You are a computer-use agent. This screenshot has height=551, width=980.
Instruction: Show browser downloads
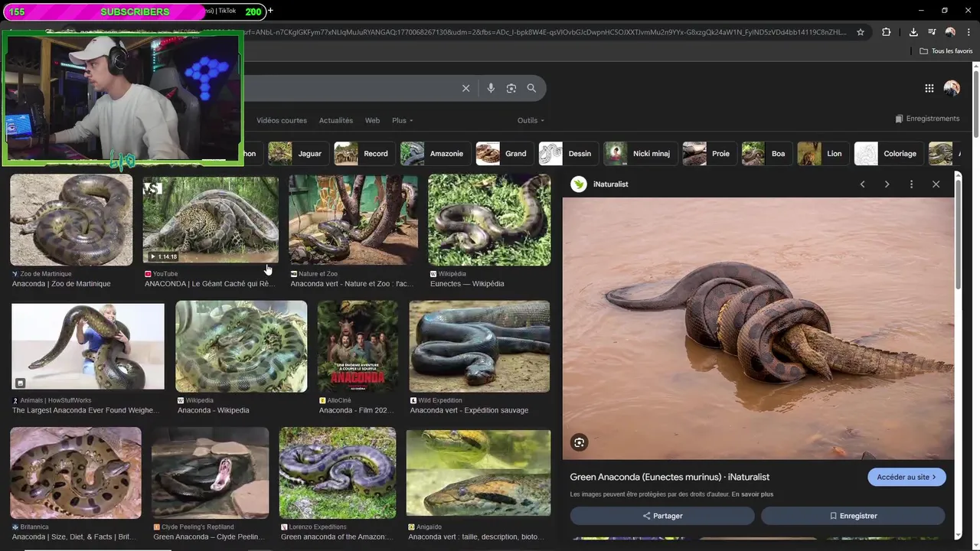click(x=913, y=32)
